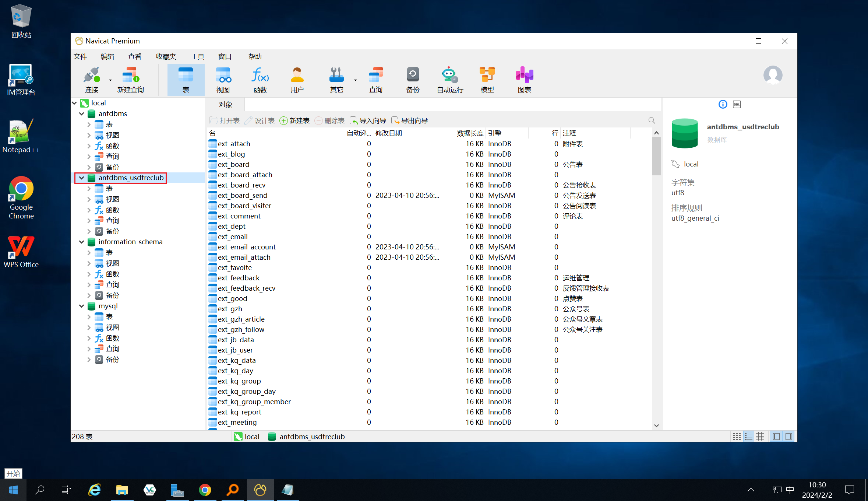
Task: Open the Query (查询) toolbar icon
Action: click(376, 80)
